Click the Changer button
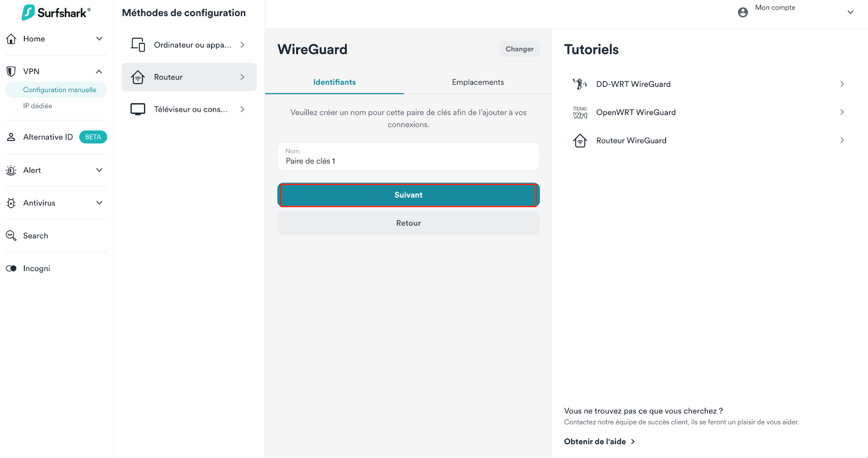The image size is (868, 458). tap(519, 49)
